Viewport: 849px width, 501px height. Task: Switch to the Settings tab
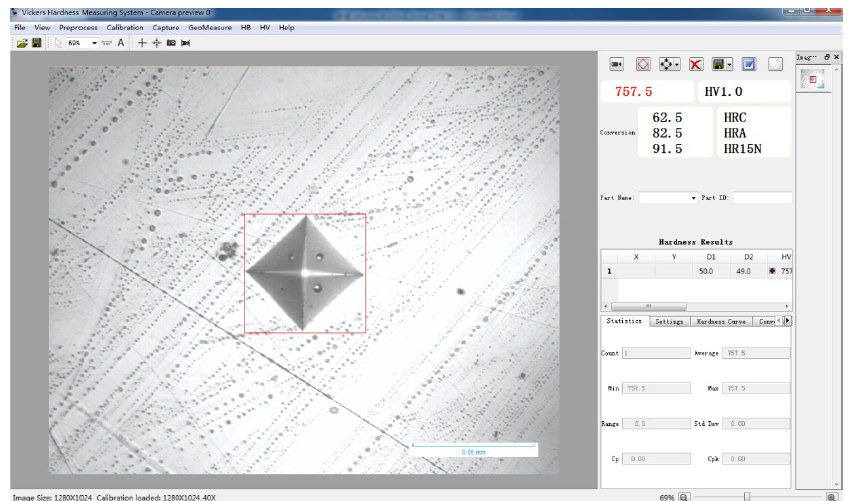pyautogui.click(x=669, y=322)
